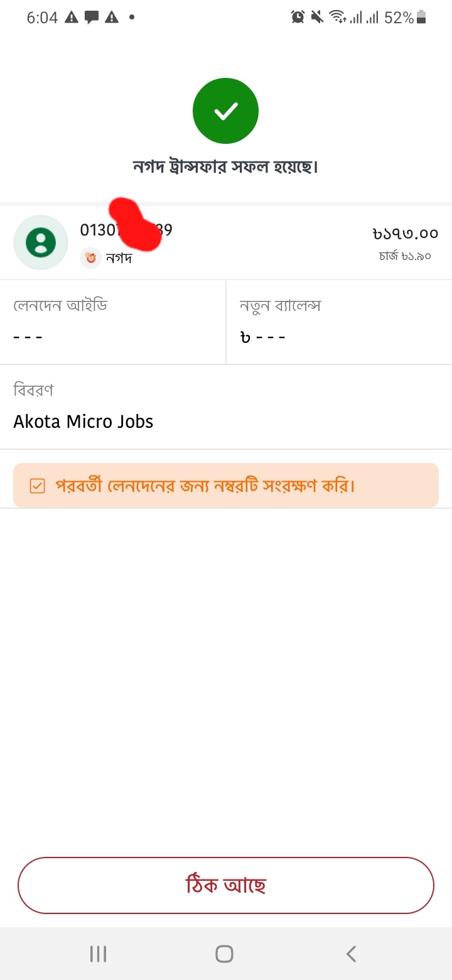This screenshot has width=452, height=980.
Task: Uncheck the save number checkbox
Action: [x=37, y=486]
